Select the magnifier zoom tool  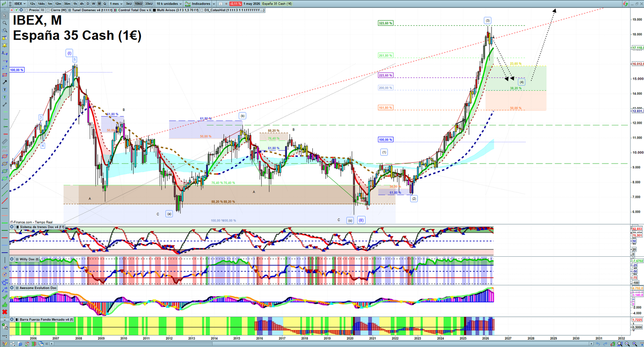tap(5, 23)
